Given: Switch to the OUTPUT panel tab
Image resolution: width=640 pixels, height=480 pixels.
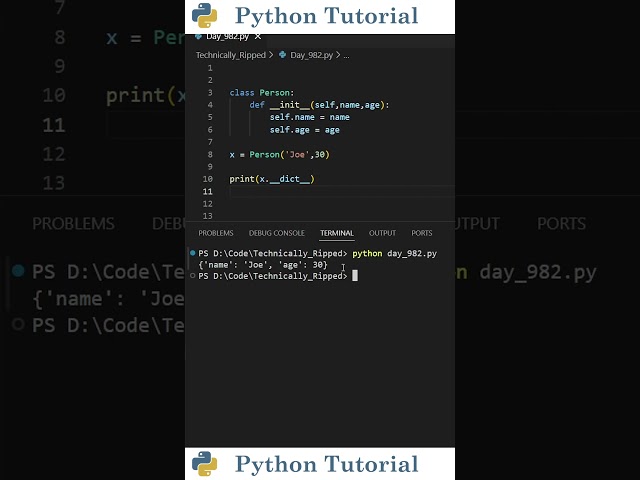Looking at the screenshot, I should (382, 233).
